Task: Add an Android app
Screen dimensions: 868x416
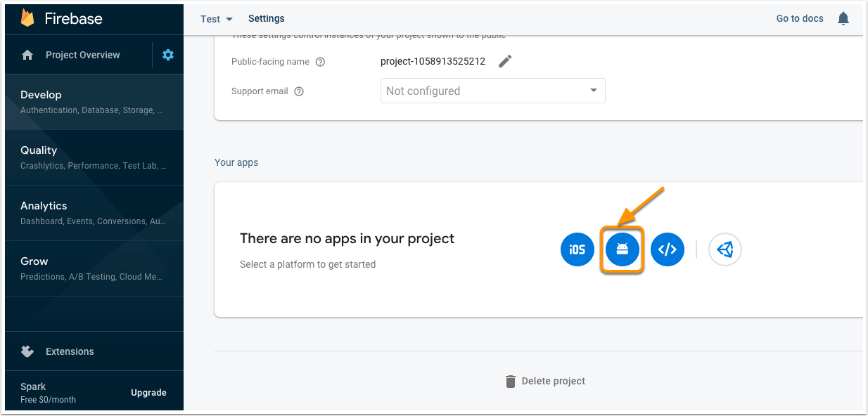Action: (623, 249)
